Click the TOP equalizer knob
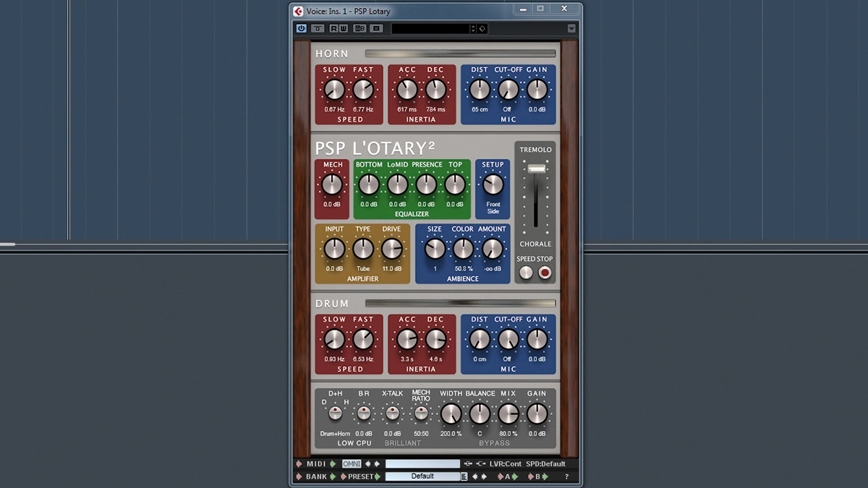 tap(455, 185)
